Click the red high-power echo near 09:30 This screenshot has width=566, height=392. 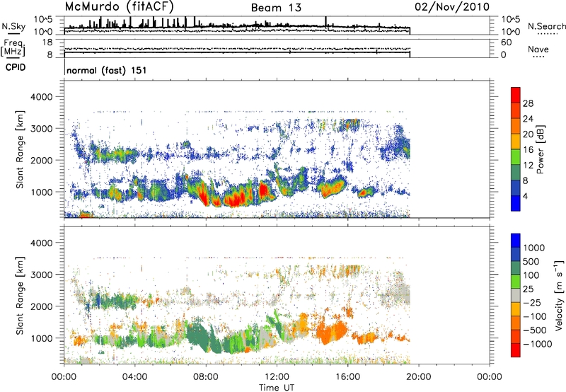click(x=235, y=199)
